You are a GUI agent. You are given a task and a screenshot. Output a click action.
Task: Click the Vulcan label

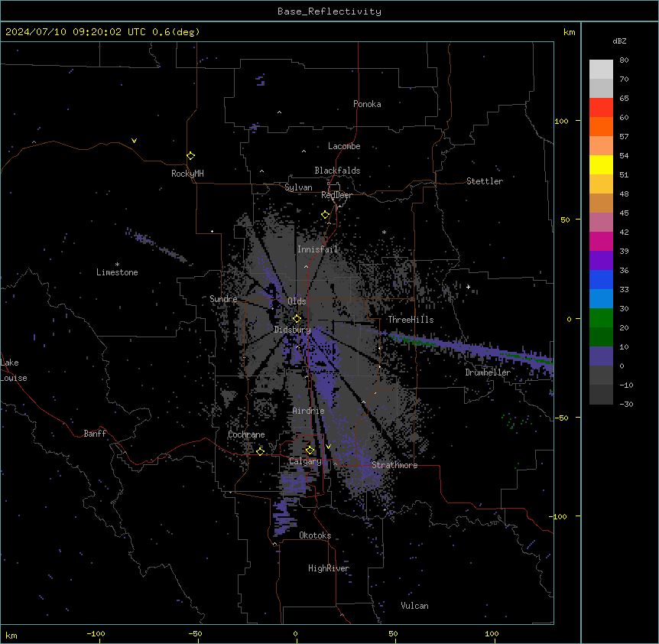click(x=415, y=606)
